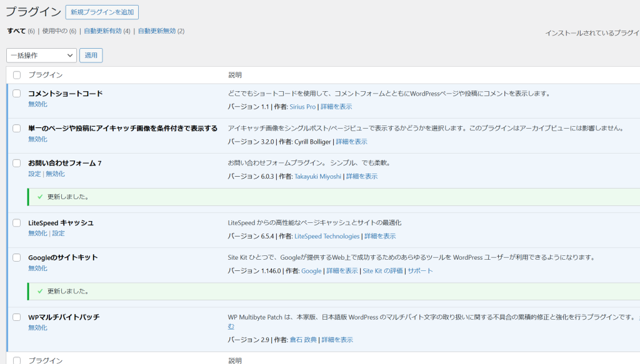View 詳細を表示 for WP Multibyte Patch

[337, 340]
